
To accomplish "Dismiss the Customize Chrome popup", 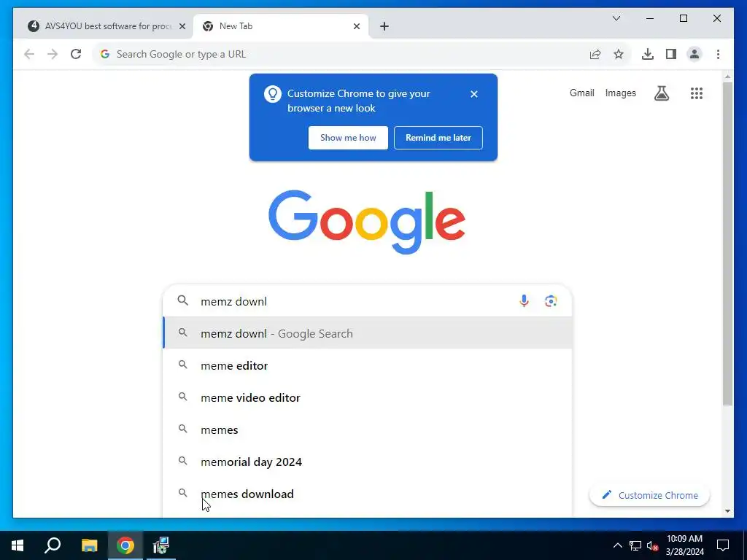I will (x=473, y=94).
